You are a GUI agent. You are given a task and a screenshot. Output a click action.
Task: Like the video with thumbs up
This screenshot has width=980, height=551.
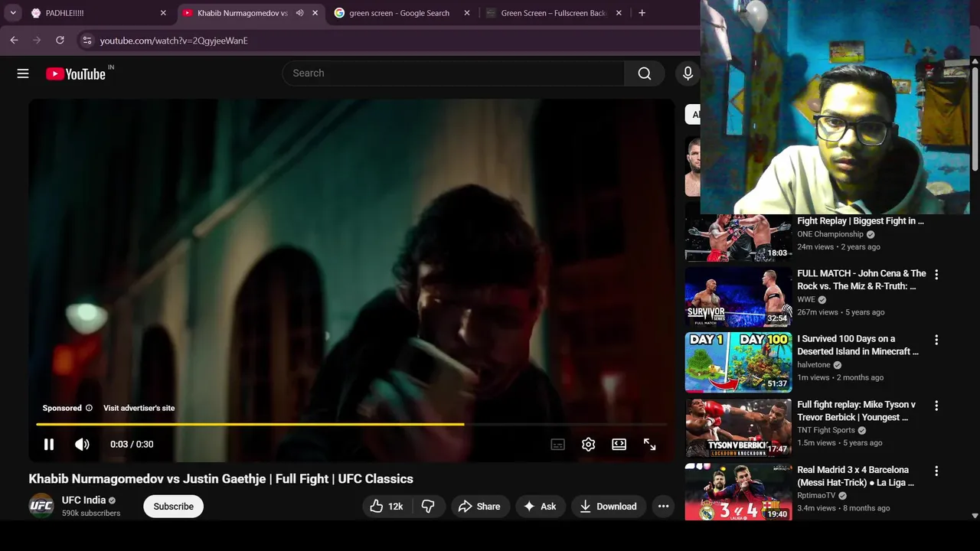(x=387, y=507)
